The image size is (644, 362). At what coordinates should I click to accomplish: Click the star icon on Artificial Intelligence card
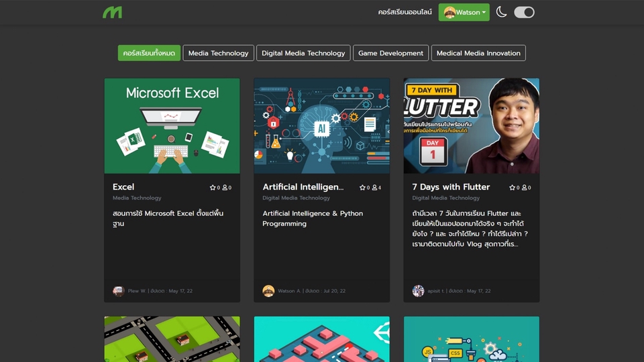[x=362, y=188]
